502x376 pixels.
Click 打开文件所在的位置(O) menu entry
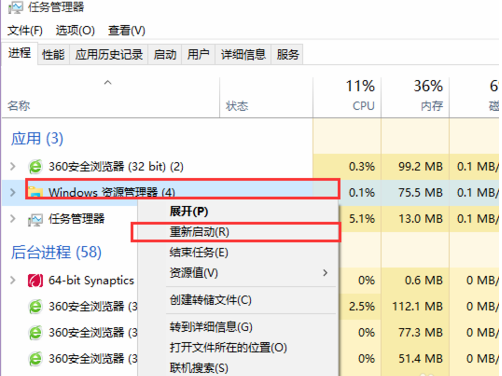(x=228, y=348)
